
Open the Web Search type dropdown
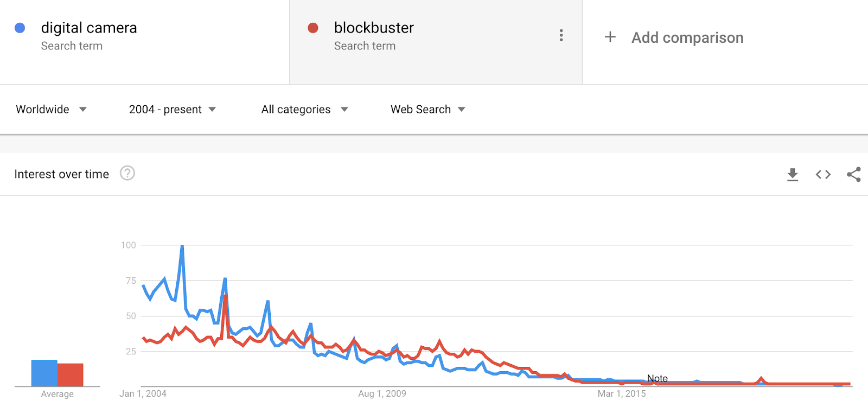428,109
